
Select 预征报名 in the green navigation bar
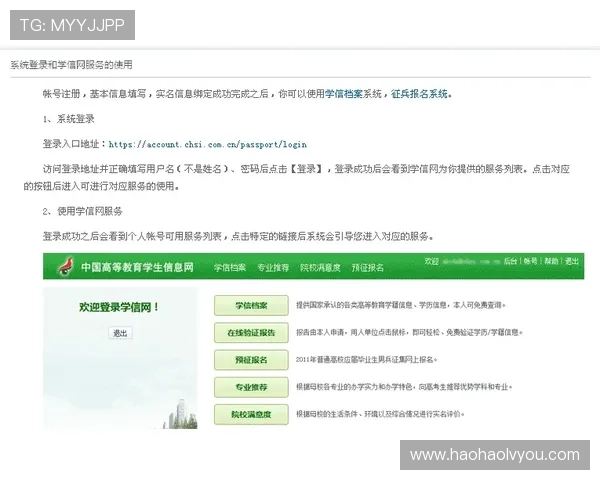coord(368,267)
